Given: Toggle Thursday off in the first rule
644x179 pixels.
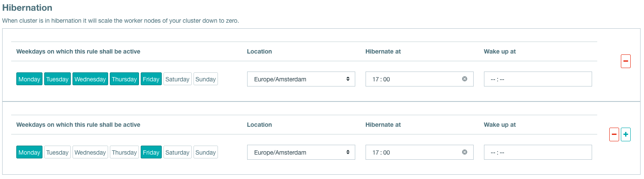Looking at the screenshot, I should click(124, 79).
